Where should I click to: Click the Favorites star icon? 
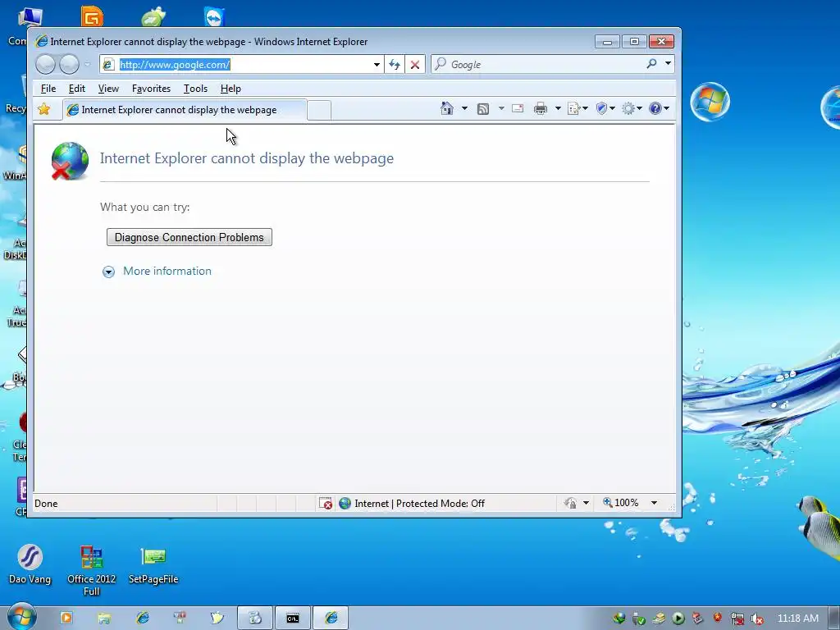coord(44,109)
